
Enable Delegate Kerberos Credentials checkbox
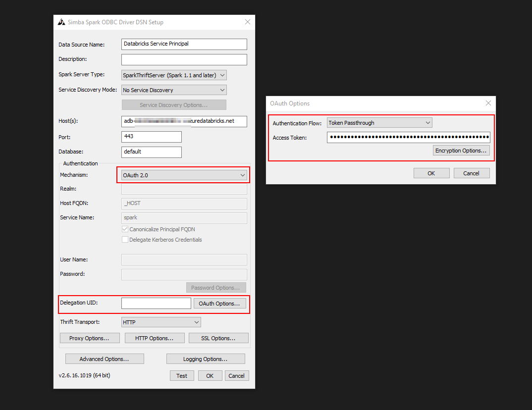(x=125, y=240)
